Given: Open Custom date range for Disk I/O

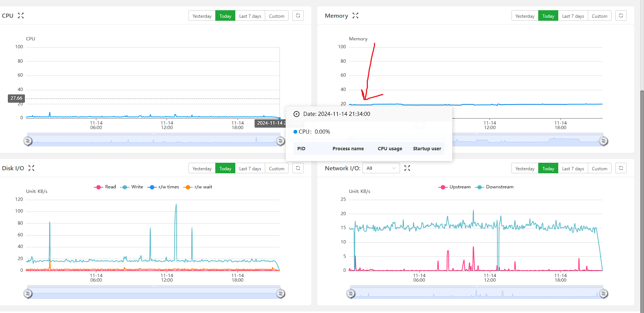Looking at the screenshot, I should [x=276, y=168].
